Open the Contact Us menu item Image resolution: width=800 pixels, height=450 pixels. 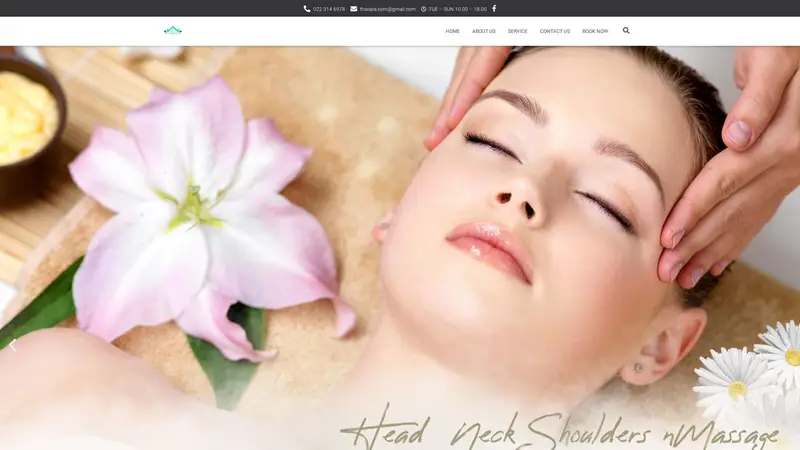555,31
